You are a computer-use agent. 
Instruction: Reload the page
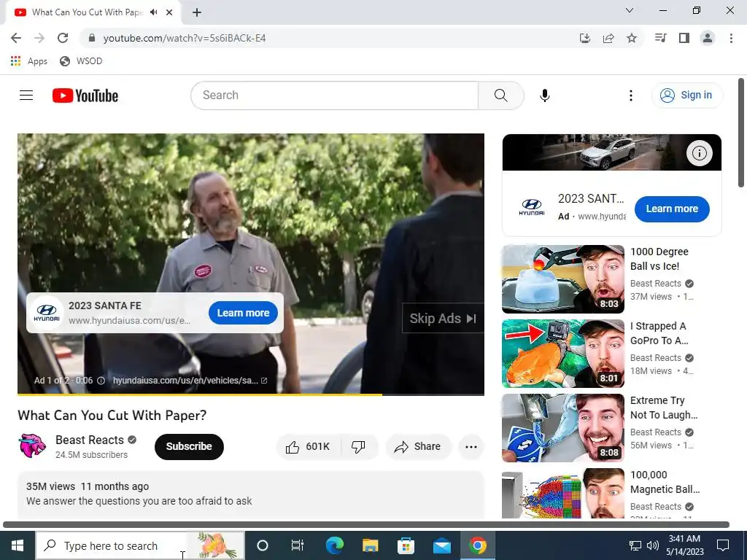pyautogui.click(x=63, y=38)
